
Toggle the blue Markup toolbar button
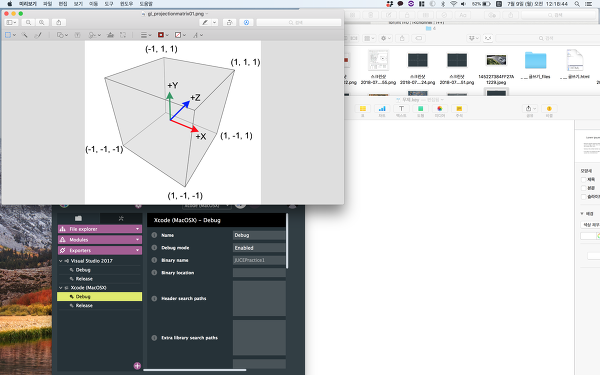(246, 23)
